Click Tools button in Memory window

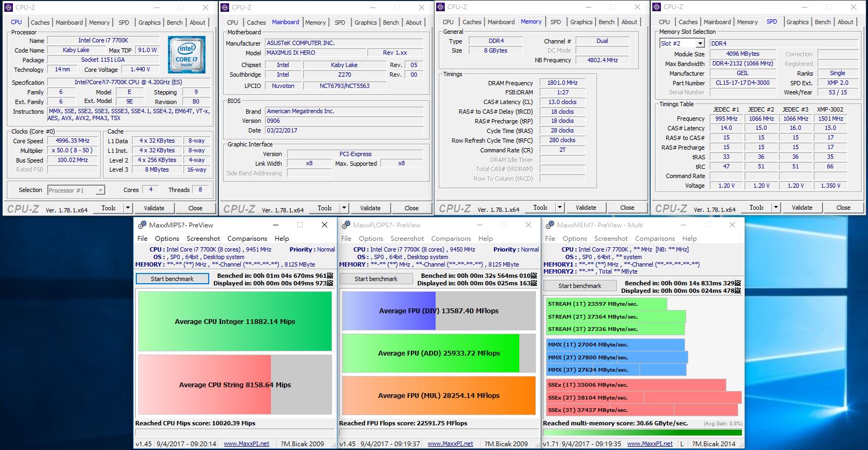click(x=540, y=208)
